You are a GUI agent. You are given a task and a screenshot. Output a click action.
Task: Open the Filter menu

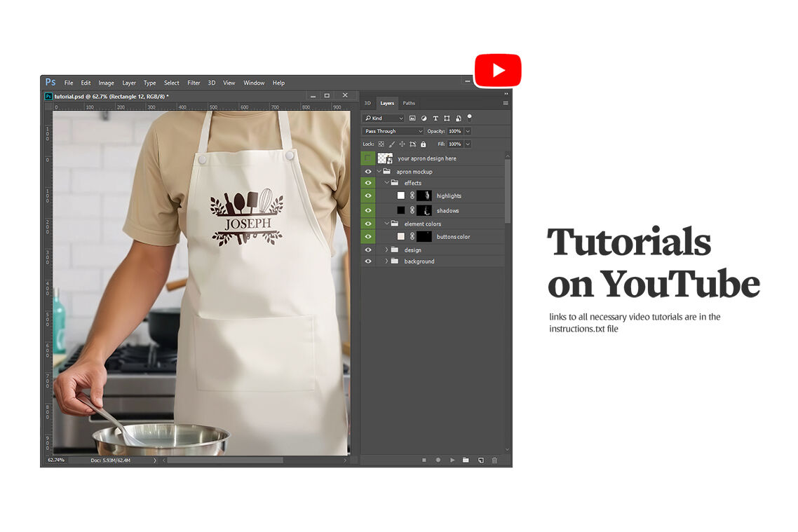(194, 83)
